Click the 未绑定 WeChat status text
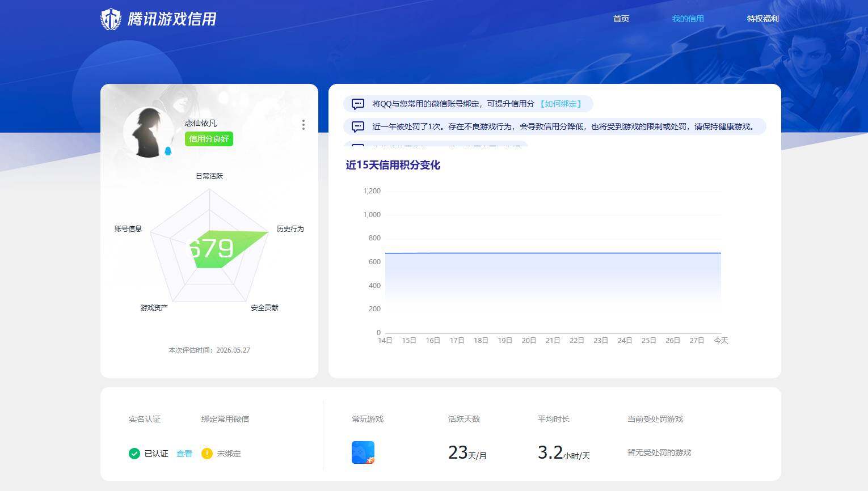 click(x=229, y=454)
